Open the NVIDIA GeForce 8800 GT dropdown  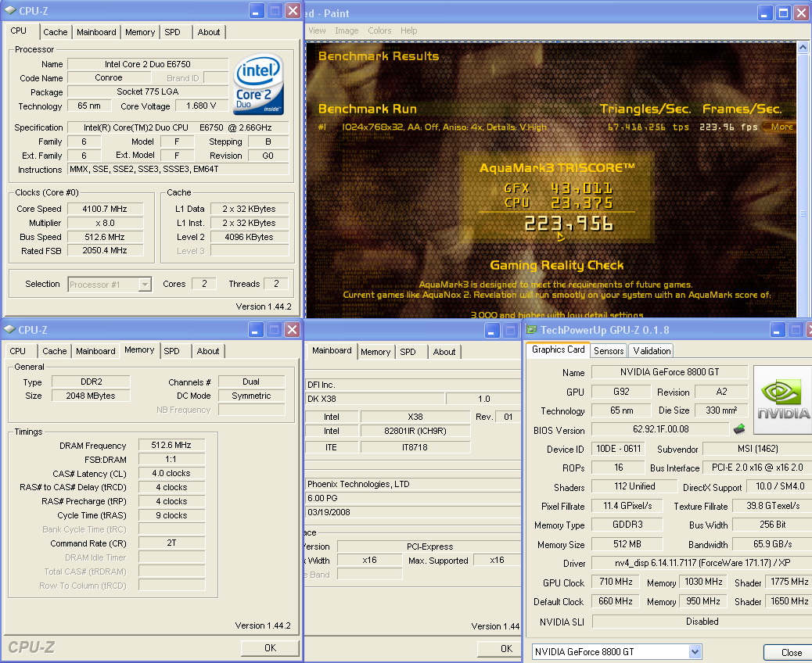tap(695, 651)
